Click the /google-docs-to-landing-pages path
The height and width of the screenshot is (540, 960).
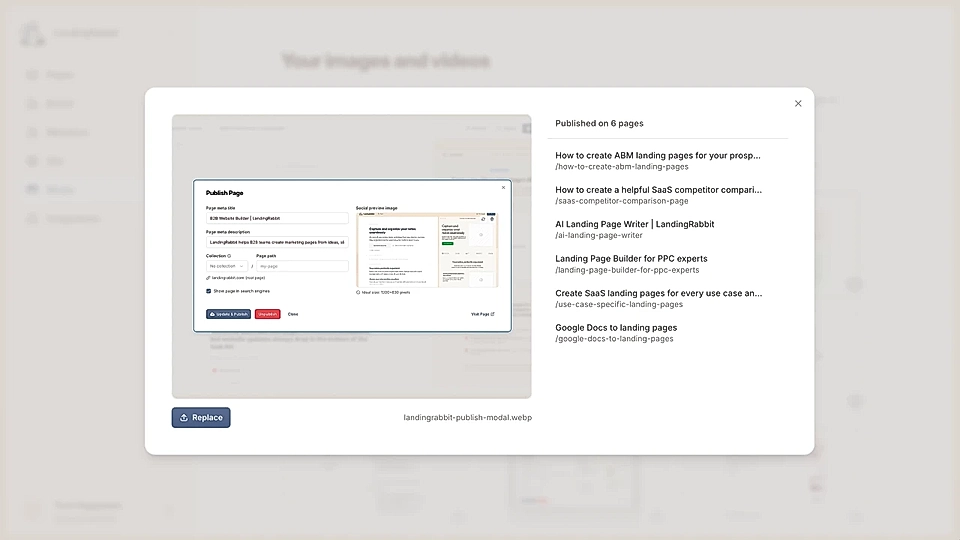coord(614,339)
